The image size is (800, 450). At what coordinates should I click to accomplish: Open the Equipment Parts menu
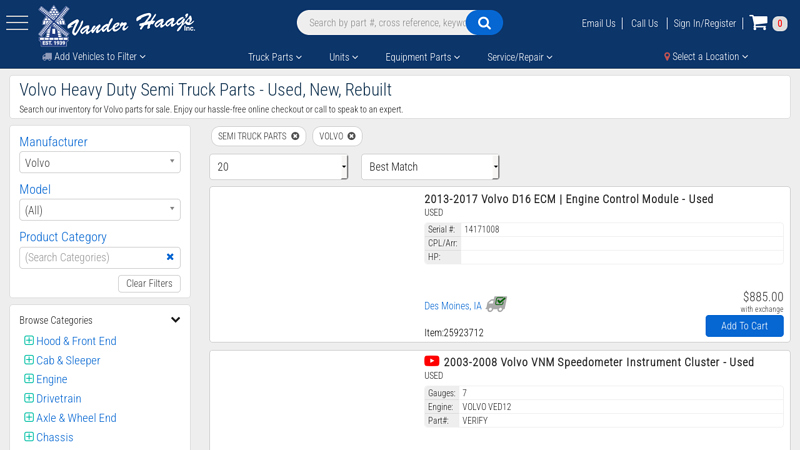422,57
